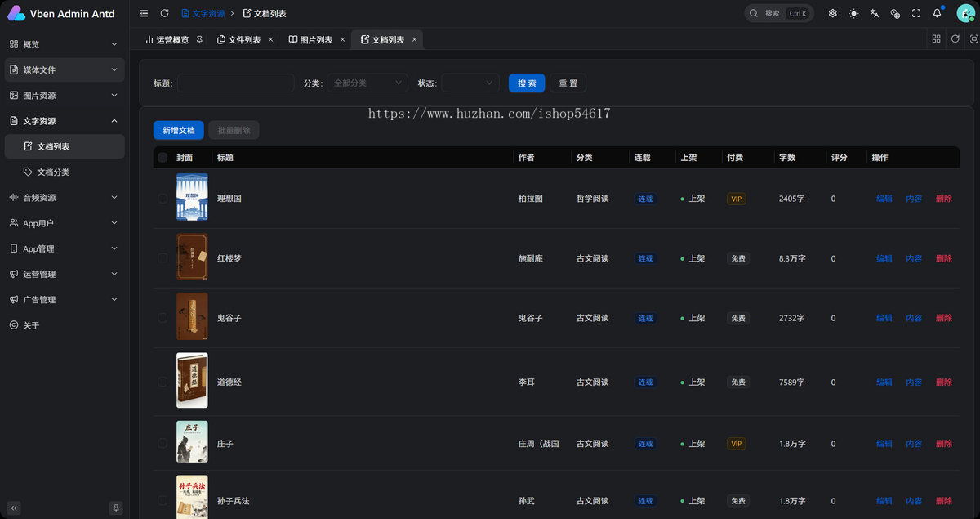Check the 道德经 row checkbox
The width and height of the screenshot is (980, 519).
163,382
